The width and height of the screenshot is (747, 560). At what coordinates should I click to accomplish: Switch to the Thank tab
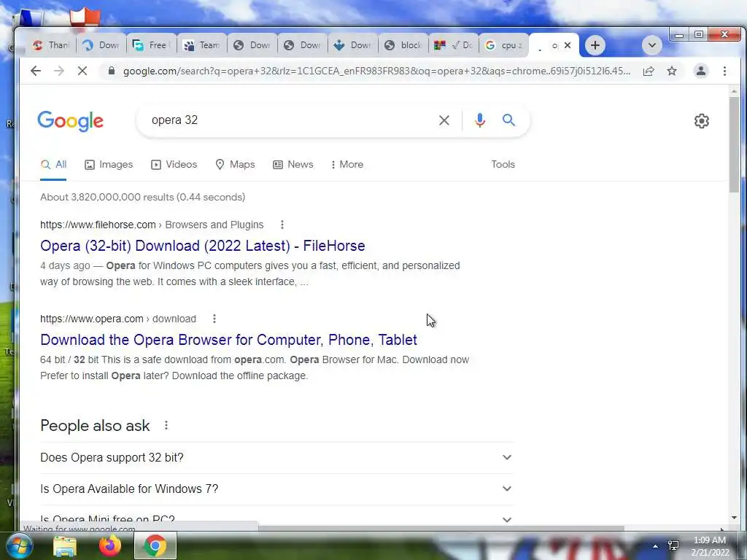52,45
